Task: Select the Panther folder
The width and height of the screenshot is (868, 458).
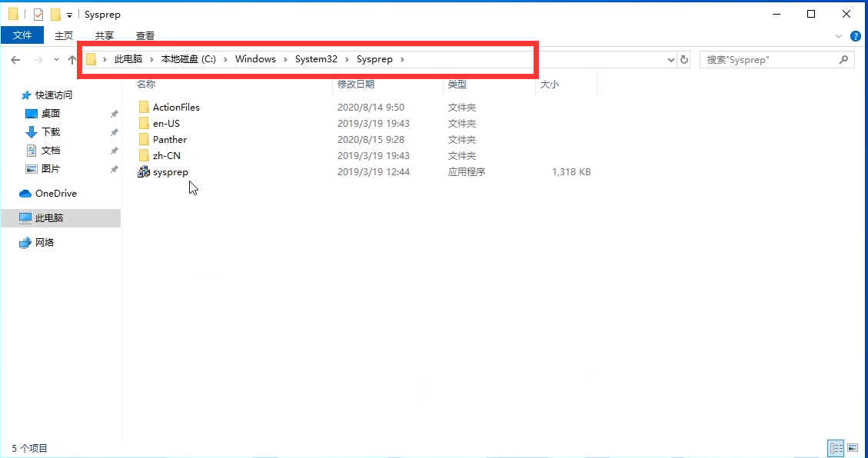Action: pyautogui.click(x=169, y=139)
